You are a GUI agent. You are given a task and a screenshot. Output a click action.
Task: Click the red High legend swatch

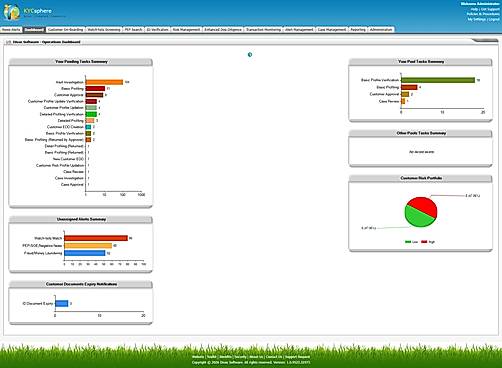pyautogui.click(x=424, y=242)
